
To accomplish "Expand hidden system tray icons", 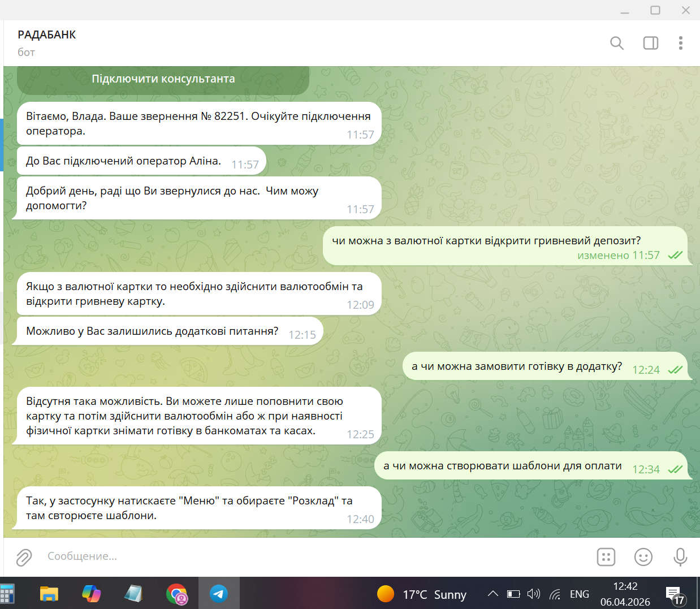I will point(492,594).
